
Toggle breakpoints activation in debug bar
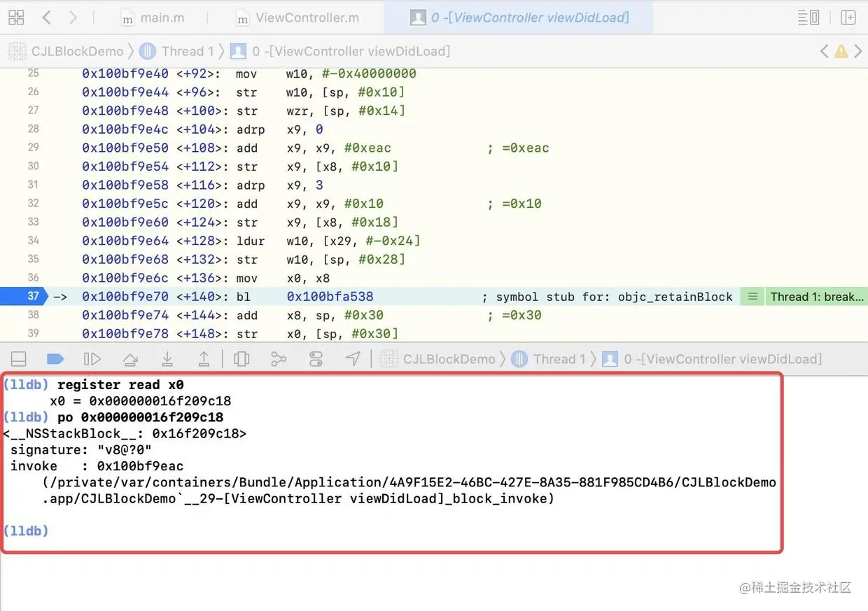pos(55,359)
